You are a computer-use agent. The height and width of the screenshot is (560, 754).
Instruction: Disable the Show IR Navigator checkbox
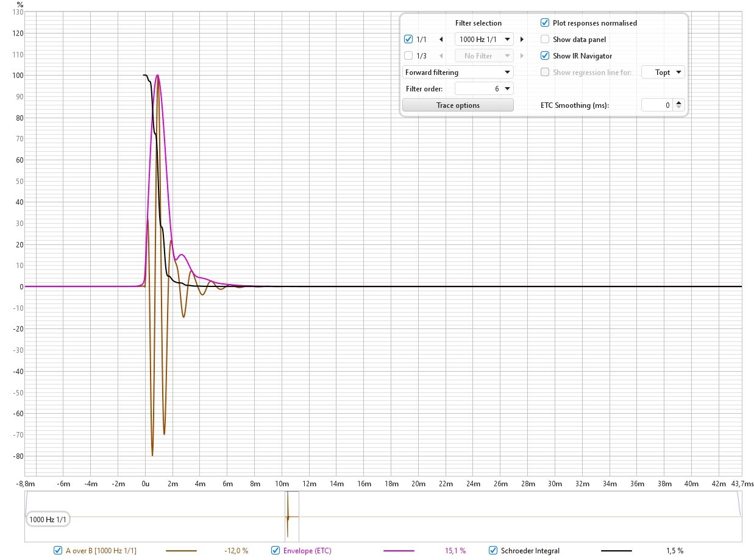tap(545, 56)
